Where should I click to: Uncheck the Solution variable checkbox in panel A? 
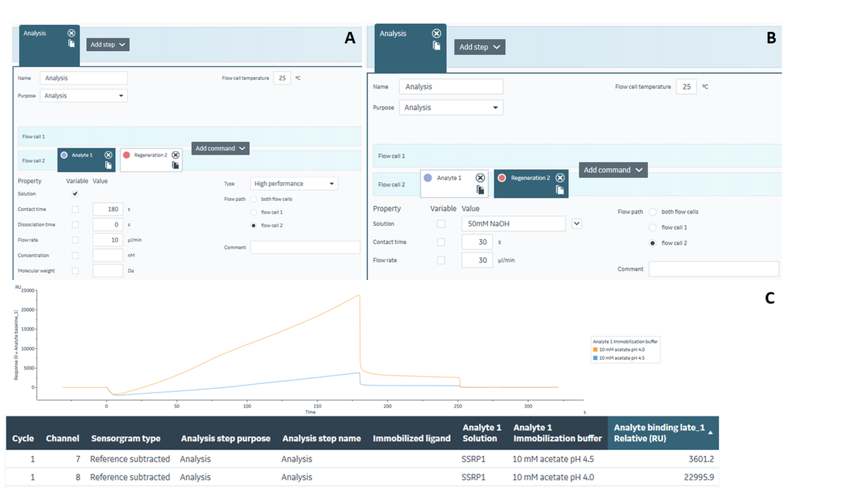click(75, 194)
